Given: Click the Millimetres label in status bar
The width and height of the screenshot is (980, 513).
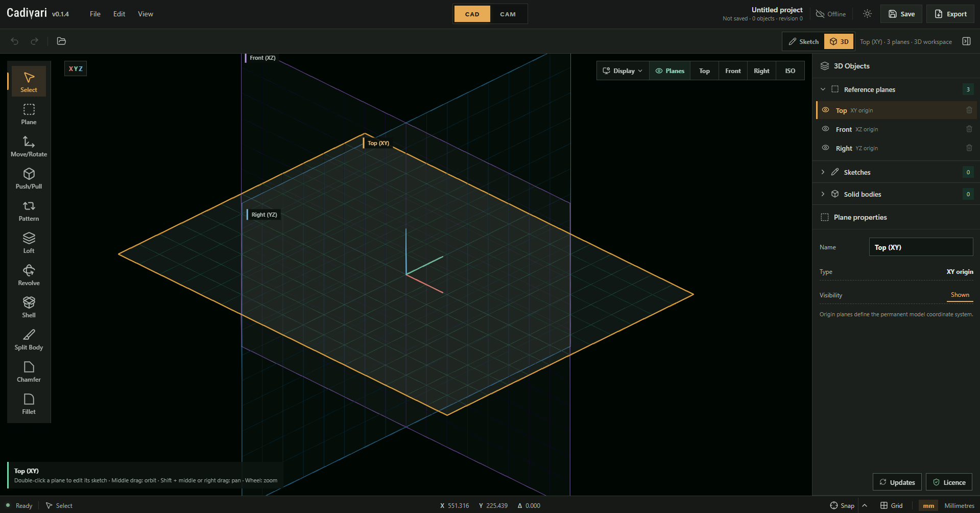Looking at the screenshot, I should pyautogui.click(x=959, y=505).
